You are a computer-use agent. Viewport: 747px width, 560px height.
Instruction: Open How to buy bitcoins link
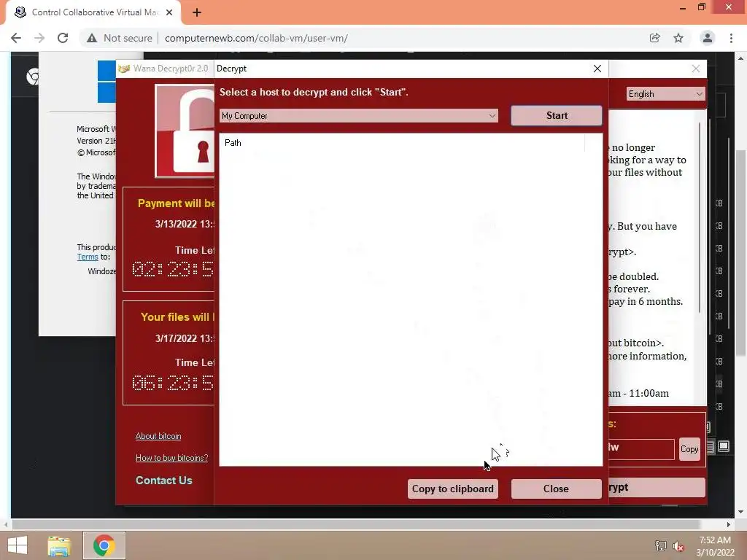pyautogui.click(x=171, y=458)
